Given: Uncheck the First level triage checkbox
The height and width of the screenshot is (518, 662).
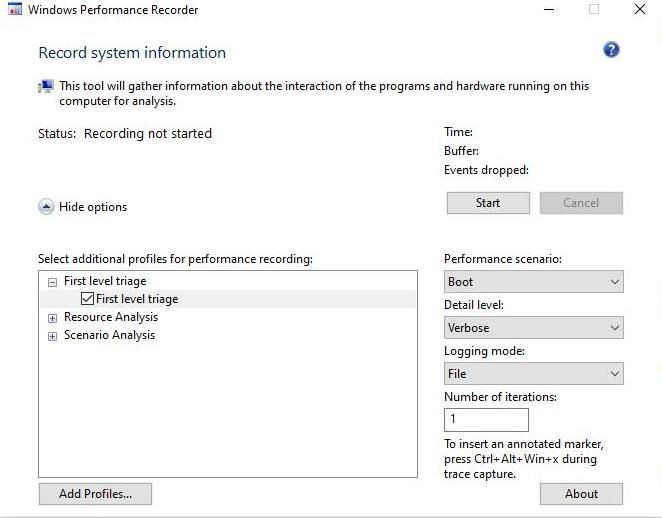Looking at the screenshot, I should click(x=87, y=299).
